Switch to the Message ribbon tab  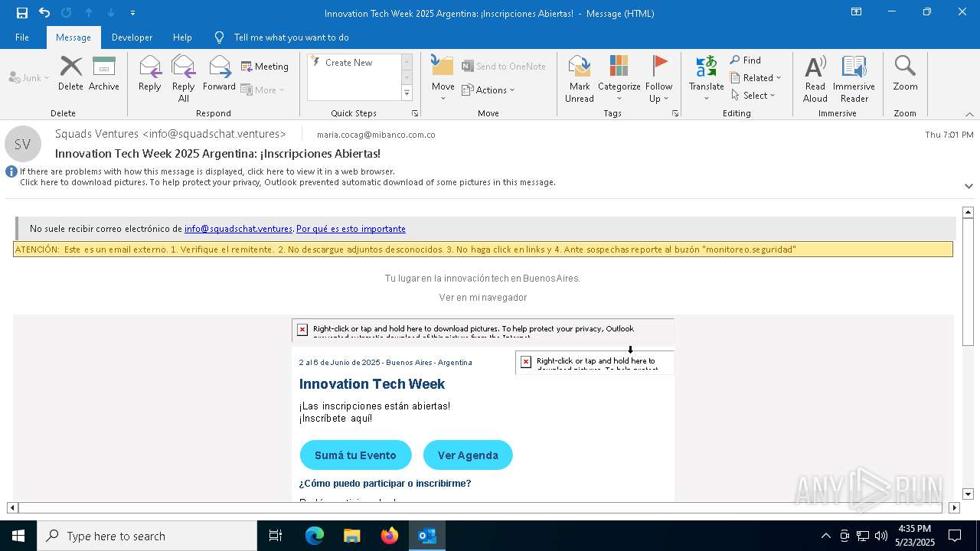[x=73, y=37]
